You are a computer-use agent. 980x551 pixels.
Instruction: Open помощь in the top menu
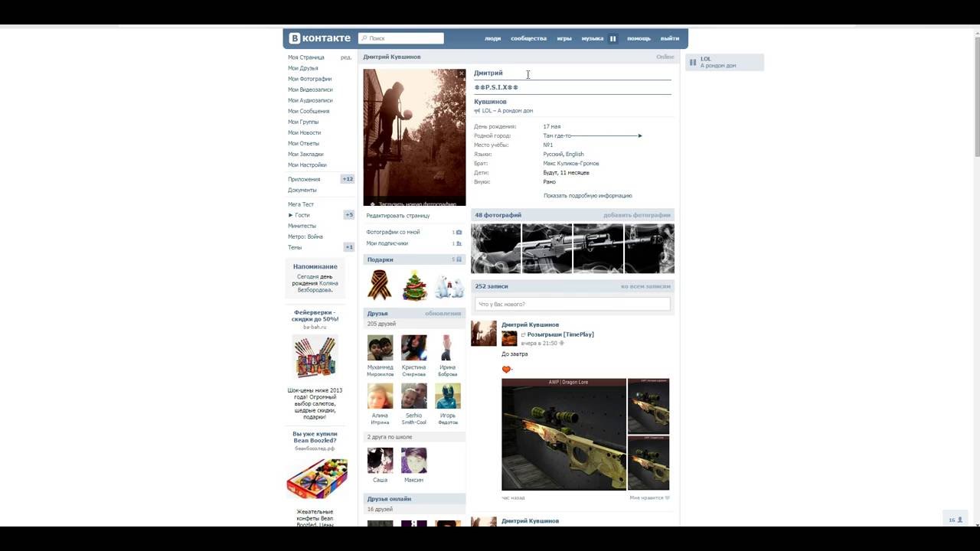[639, 38]
